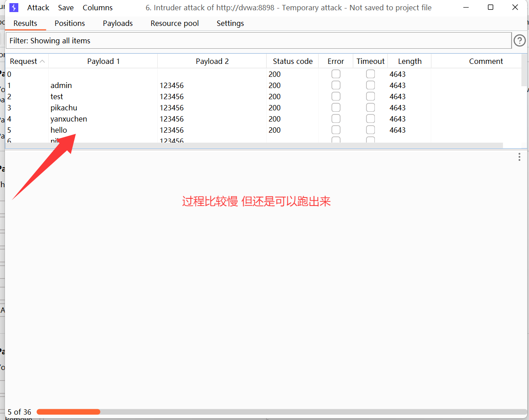Toggle Error checkbox in hello row
Image resolution: width=529 pixels, height=420 pixels.
(336, 130)
